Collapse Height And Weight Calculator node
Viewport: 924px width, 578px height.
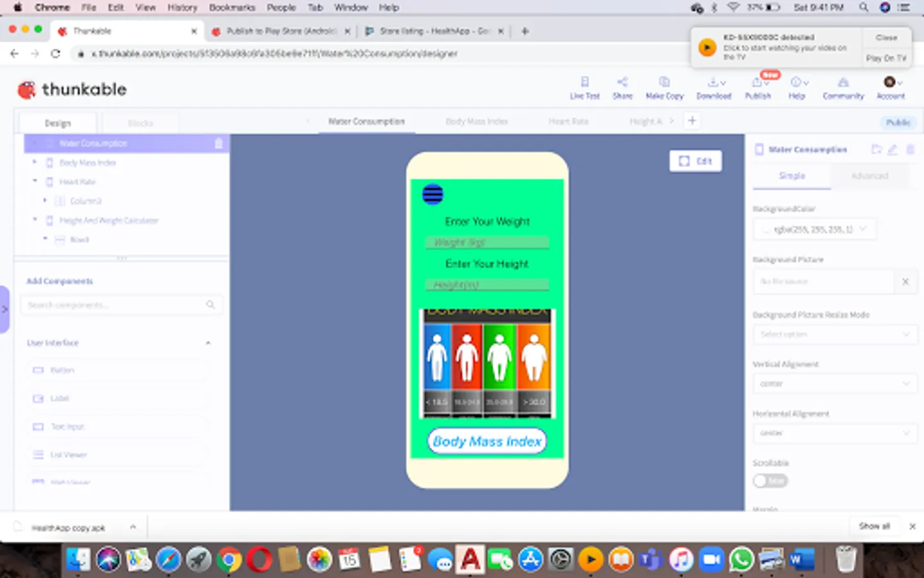tap(35, 220)
